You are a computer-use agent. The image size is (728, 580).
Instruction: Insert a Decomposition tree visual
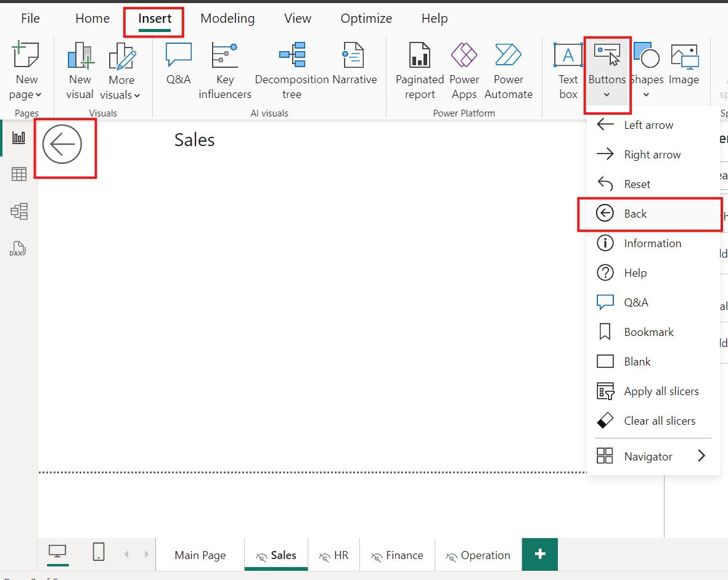pyautogui.click(x=292, y=57)
